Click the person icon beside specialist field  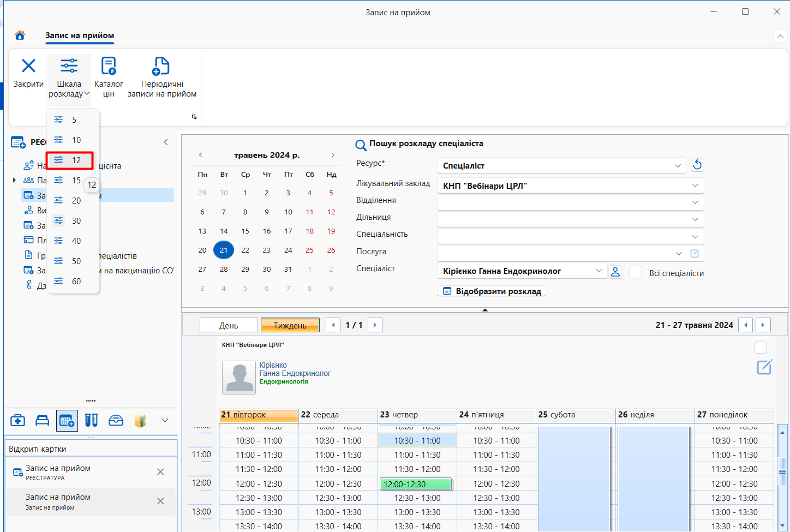615,272
